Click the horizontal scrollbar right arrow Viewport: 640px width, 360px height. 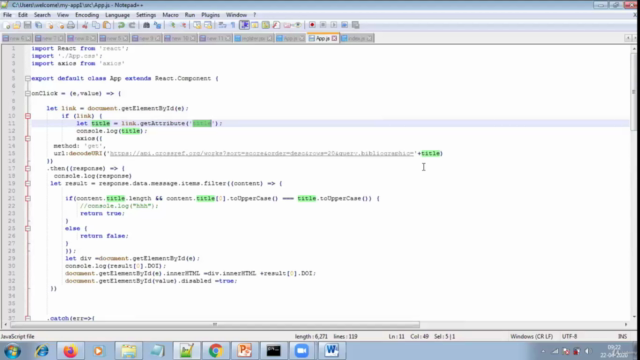click(626, 324)
